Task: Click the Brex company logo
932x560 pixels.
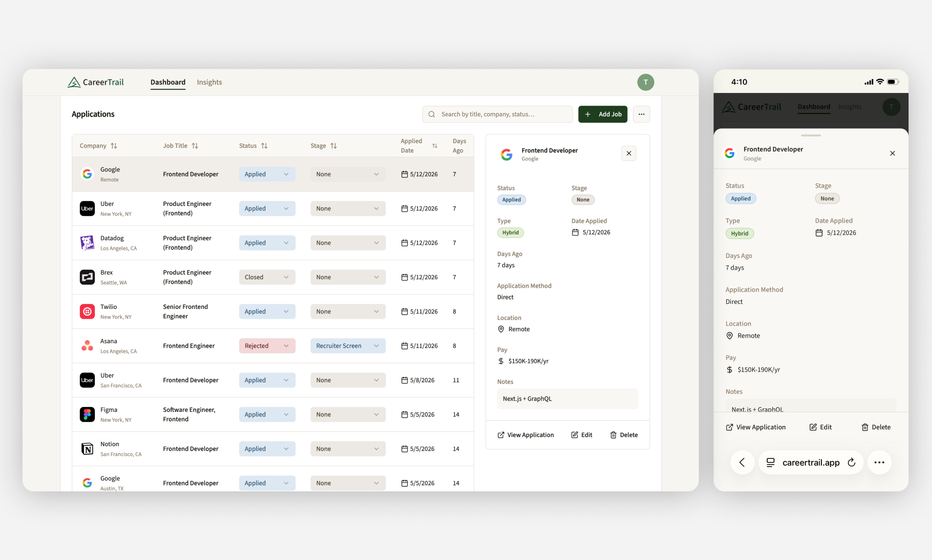Action: (87, 277)
